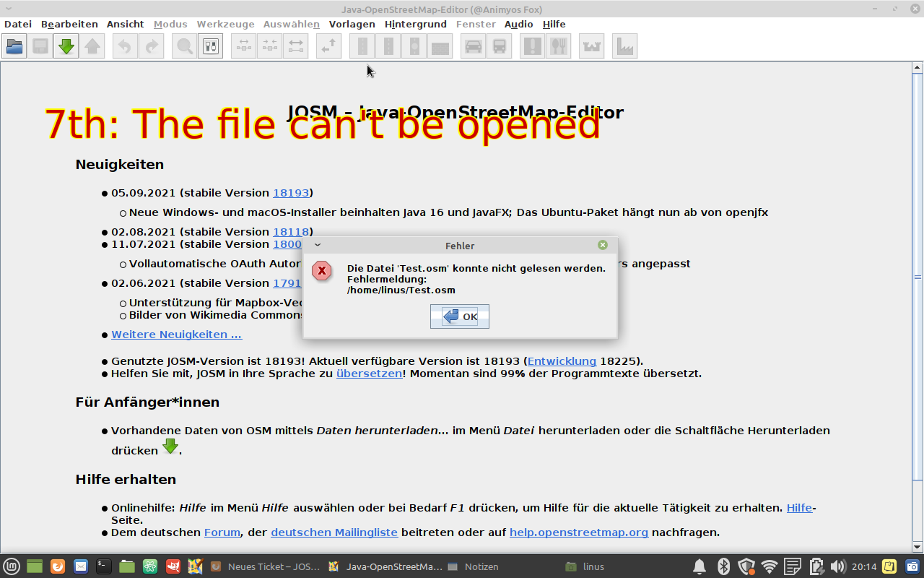Open the Datei menu
This screenshot has height=578, width=924.
click(x=18, y=24)
